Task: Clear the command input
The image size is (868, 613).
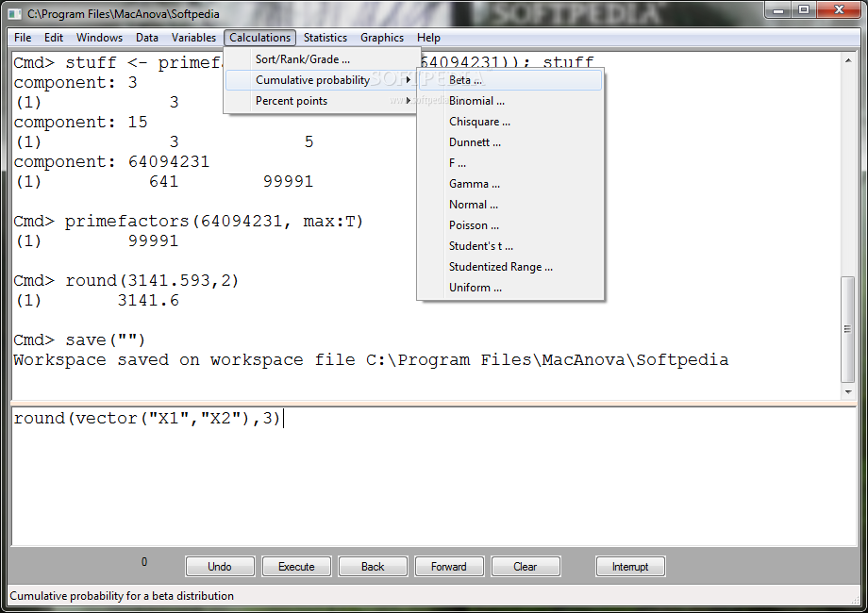Action: [526, 567]
